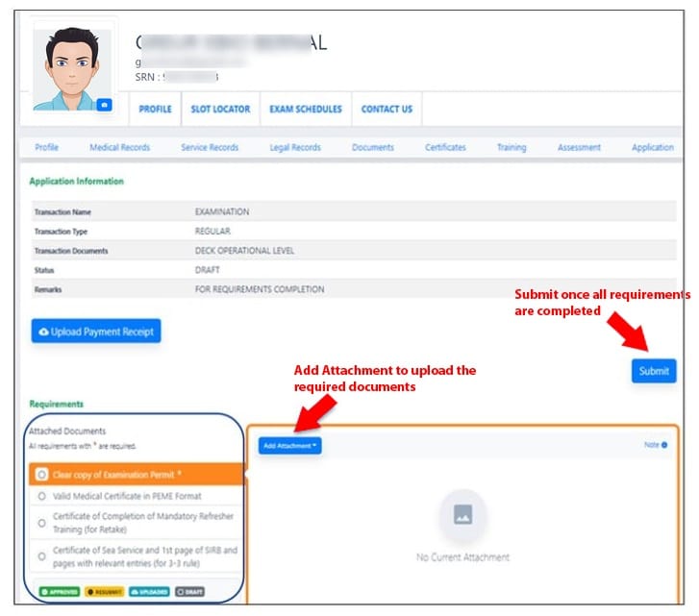
Task: Go to the Certificates sub-tab
Action: click(445, 147)
